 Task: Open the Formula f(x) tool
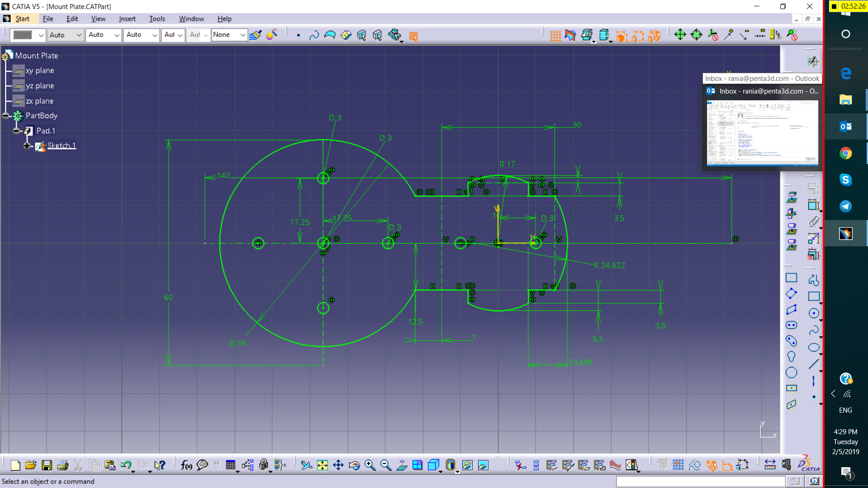186,465
